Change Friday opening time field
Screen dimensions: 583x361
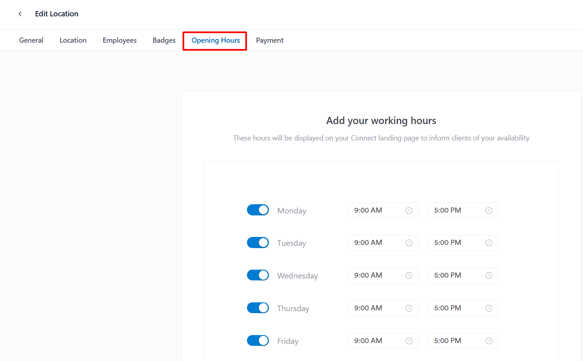click(x=383, y=341)
